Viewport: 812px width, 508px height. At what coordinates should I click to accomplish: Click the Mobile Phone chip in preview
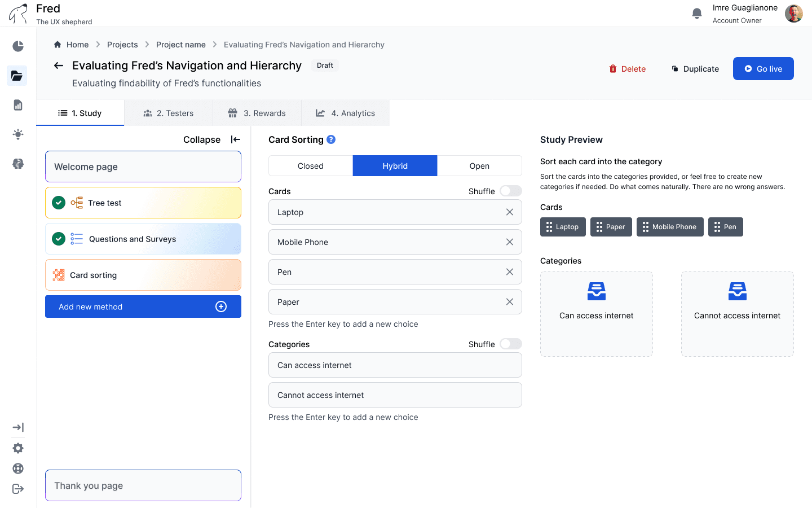click(670, 227)
